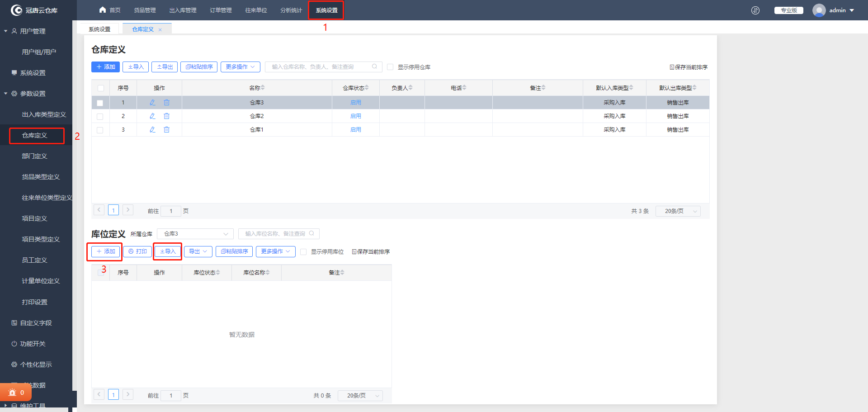
Task: Open the 库位 导出 dropdown
Action: pyautogui.click(x=198, y=251)
